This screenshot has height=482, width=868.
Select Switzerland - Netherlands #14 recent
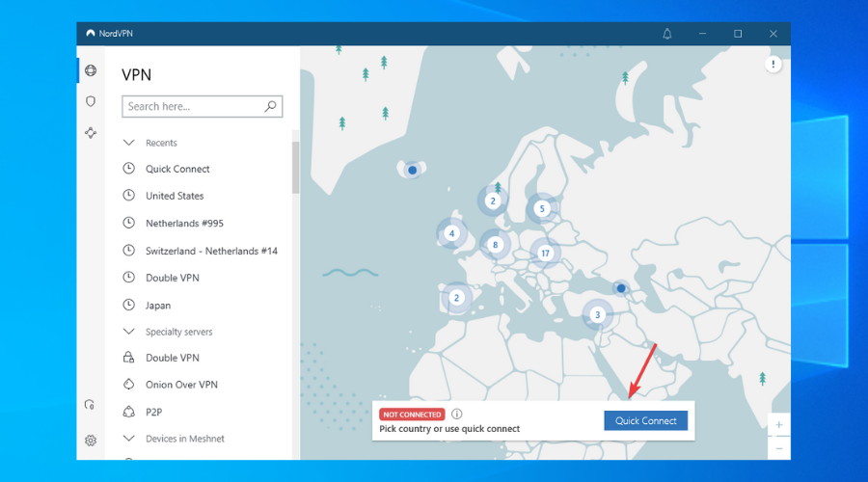click(x=211, y=251)
